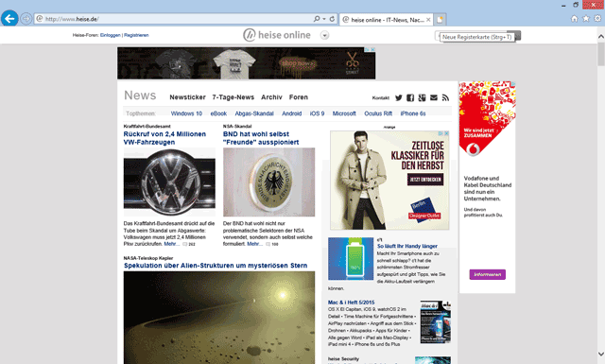
Task: Click the browser Forward arrow button
Action: (x=26, y=19)
